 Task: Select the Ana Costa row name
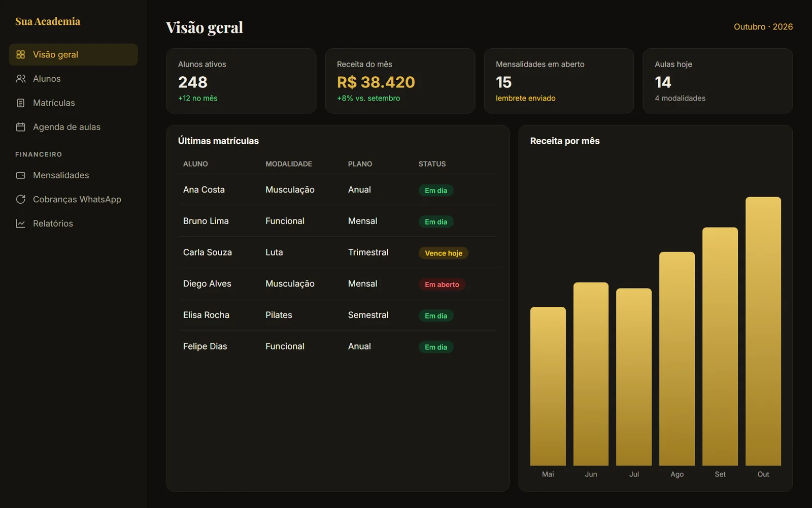pos(204,189)
